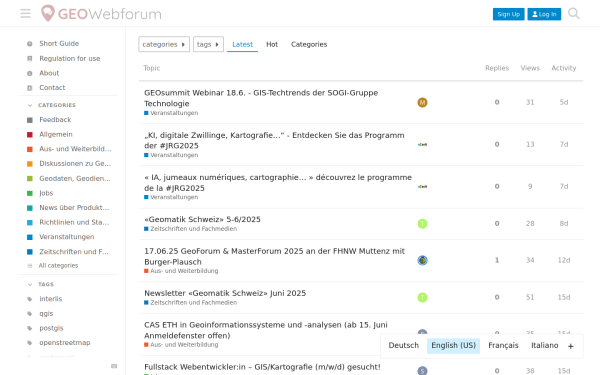Open the hamburger sidebar menu

26,13
